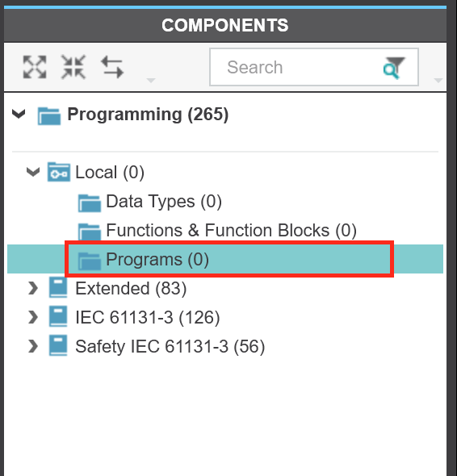Click the Local library folder icon
This screenshot has height=476, width=457.
coord(59,172)
